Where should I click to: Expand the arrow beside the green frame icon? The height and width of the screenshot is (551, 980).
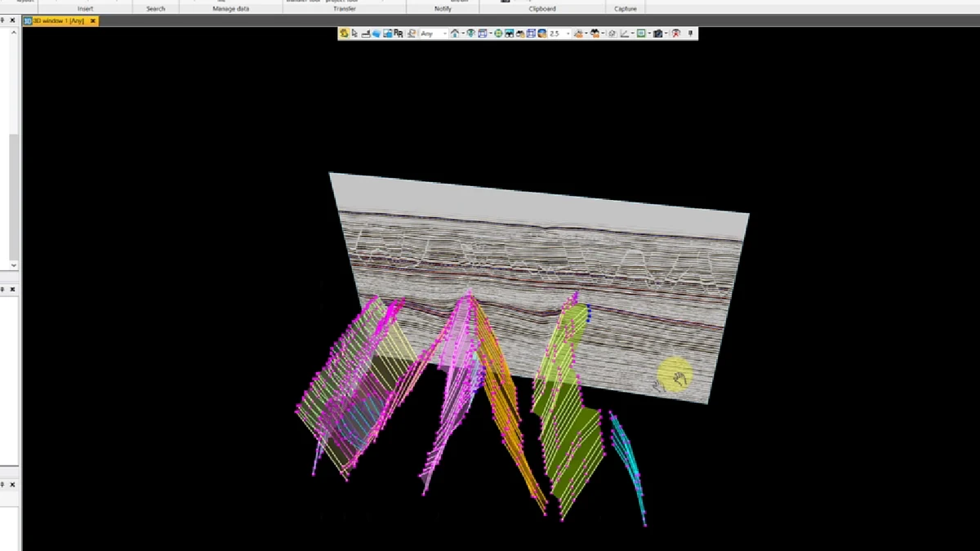[x=648, y=33]
